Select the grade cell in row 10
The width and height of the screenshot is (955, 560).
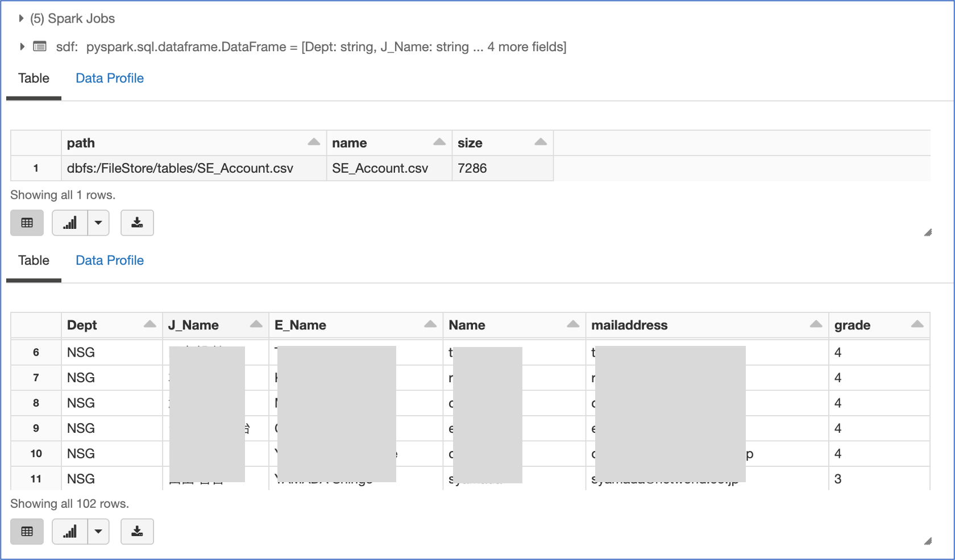879,454
